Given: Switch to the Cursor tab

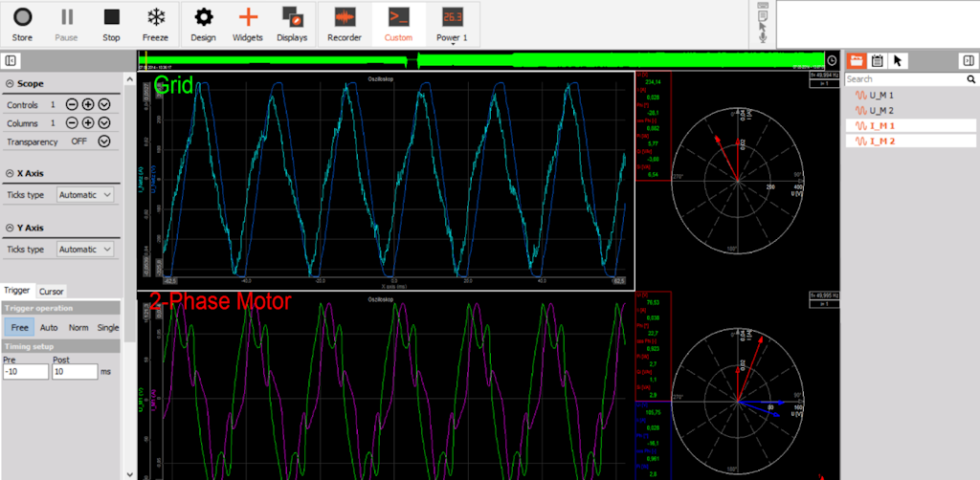Looking at the screenshot, I should click(52, 292).
